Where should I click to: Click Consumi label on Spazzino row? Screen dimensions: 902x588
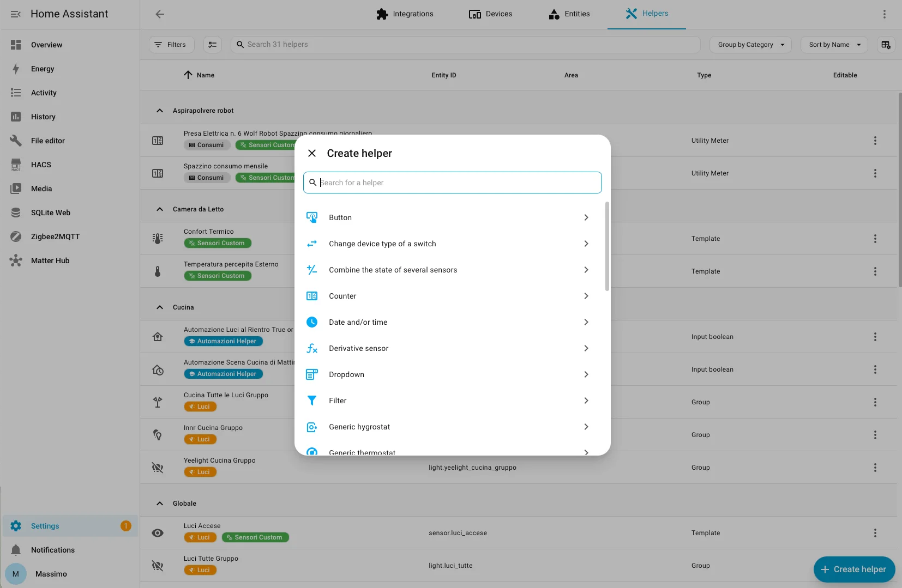[207, 178]
